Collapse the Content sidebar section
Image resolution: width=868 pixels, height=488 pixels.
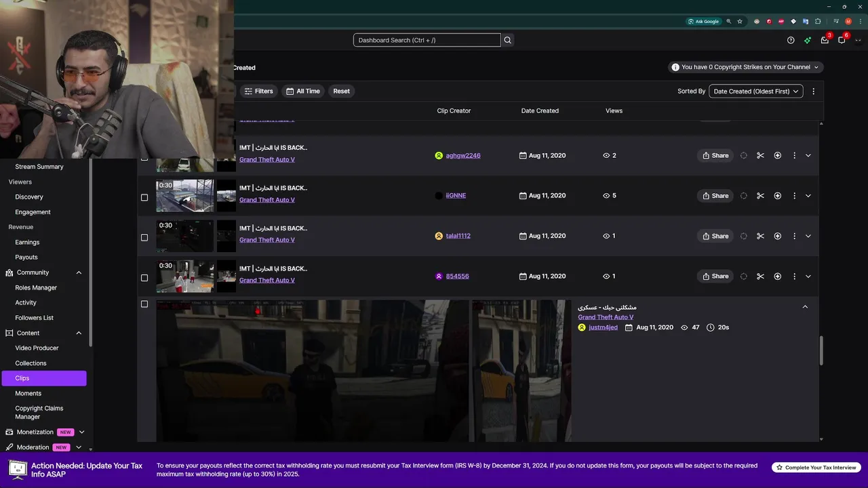(x=79, y=333)
